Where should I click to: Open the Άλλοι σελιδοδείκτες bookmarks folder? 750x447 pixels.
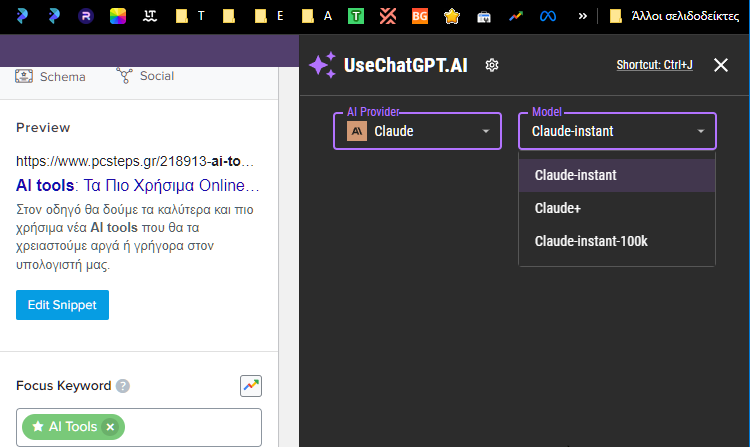675,16
